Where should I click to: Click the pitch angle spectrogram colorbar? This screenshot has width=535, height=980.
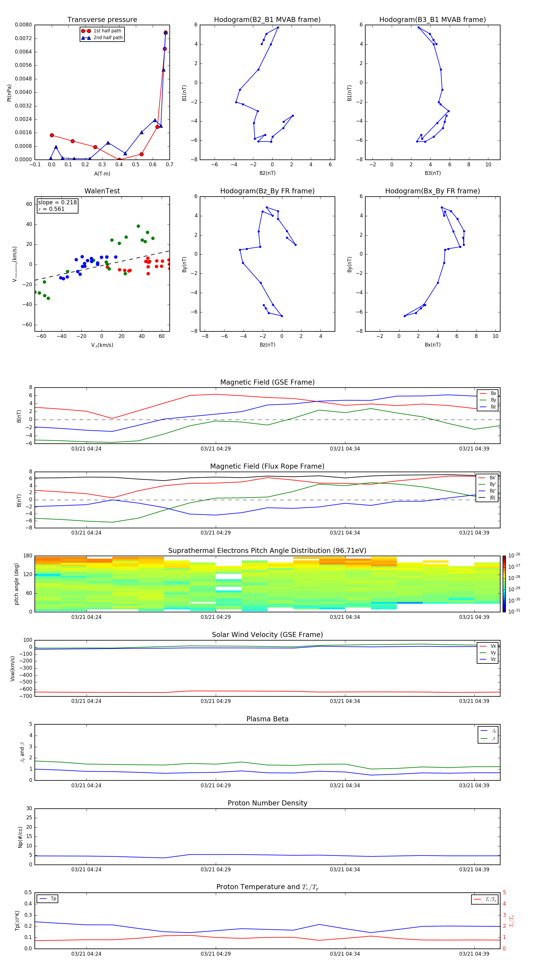point(504,584)
